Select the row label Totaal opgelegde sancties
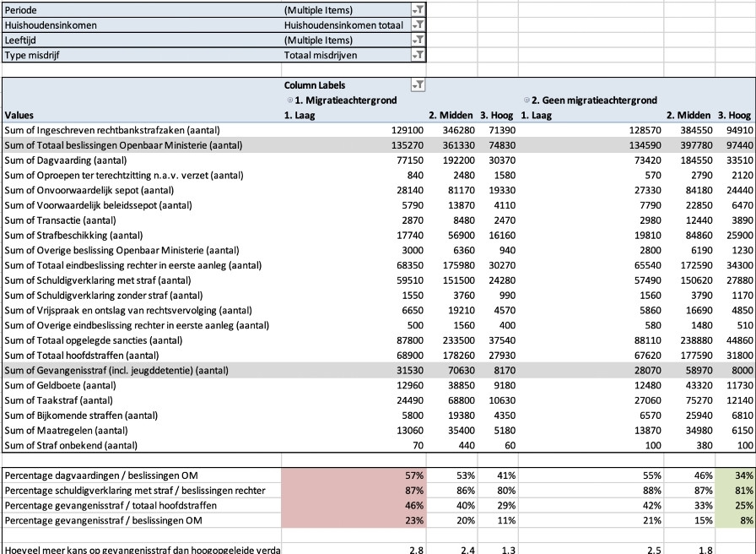 tap(142, 340)
